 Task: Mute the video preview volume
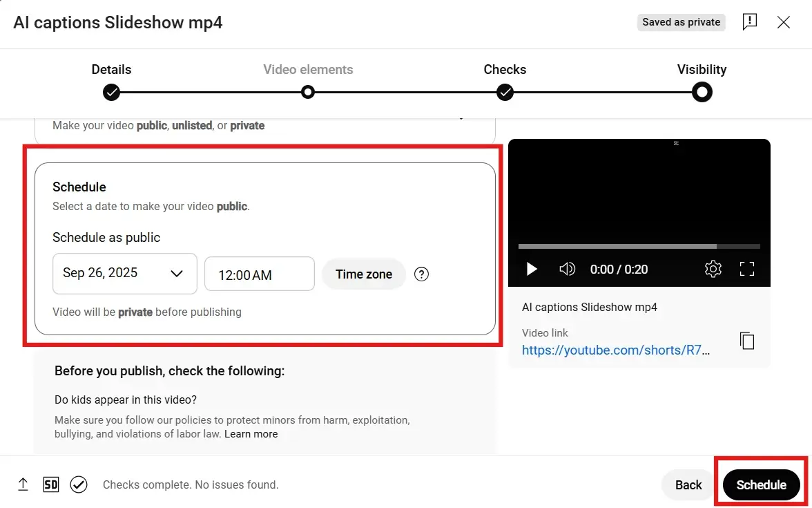(567, 269)
